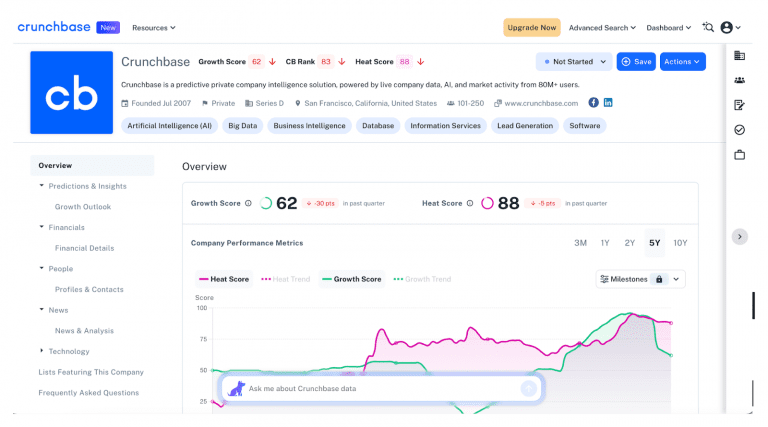Open the www.crunchbase.com website link
Screen dimensions: 768x427
coord(541,103)
